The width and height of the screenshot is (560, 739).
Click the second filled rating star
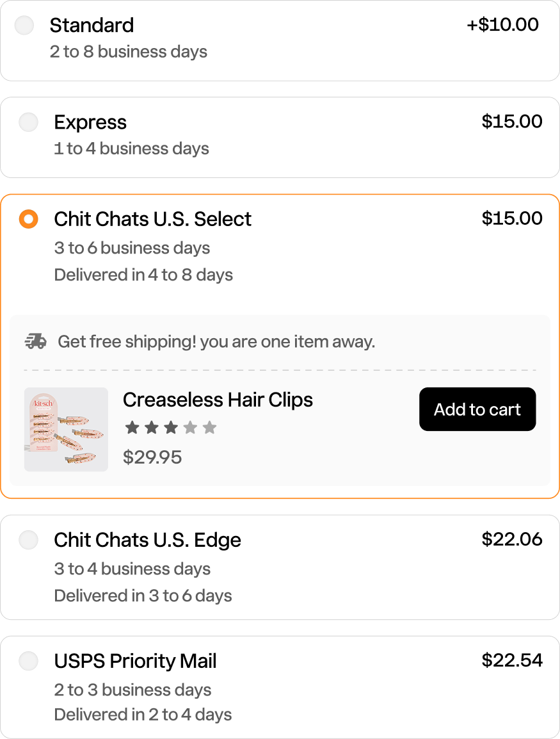pos(152,426)
